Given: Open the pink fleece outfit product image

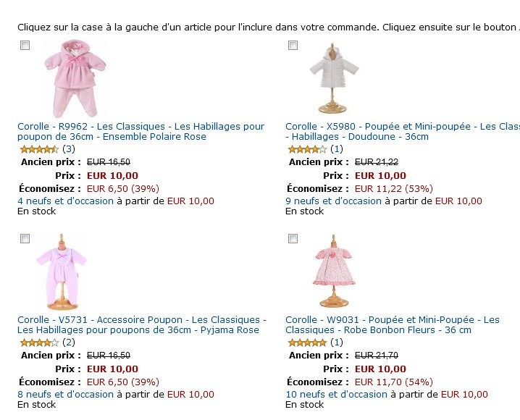Looking at the screenshot, I should pos(75,78).
